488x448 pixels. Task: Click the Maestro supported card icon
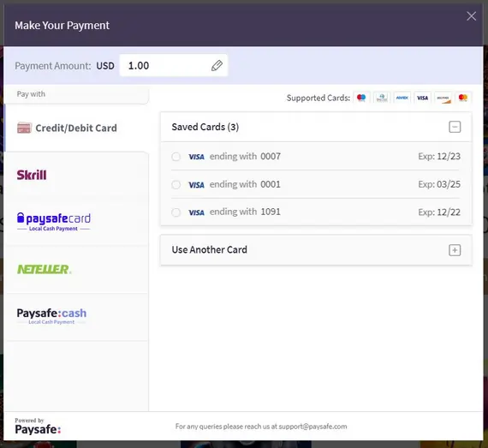coord(361,98)
